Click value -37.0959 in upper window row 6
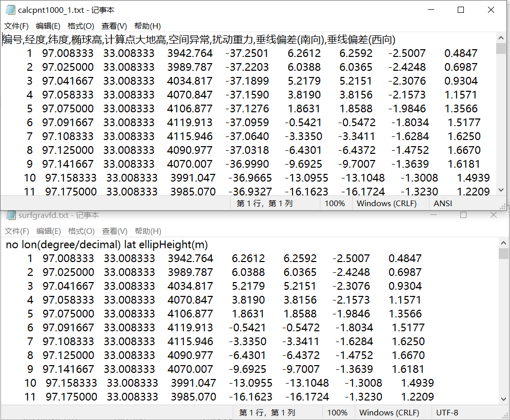Viewport: 510px width, 420px height. [x=247, y=123]
